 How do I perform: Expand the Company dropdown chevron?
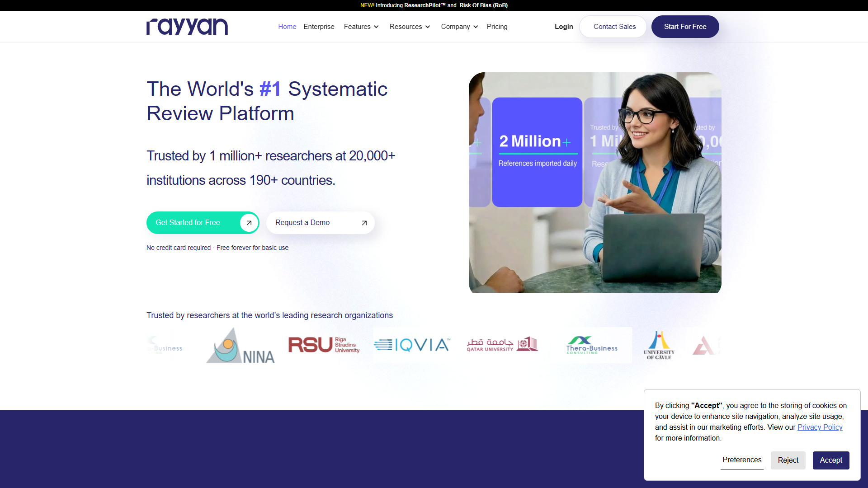476,27
